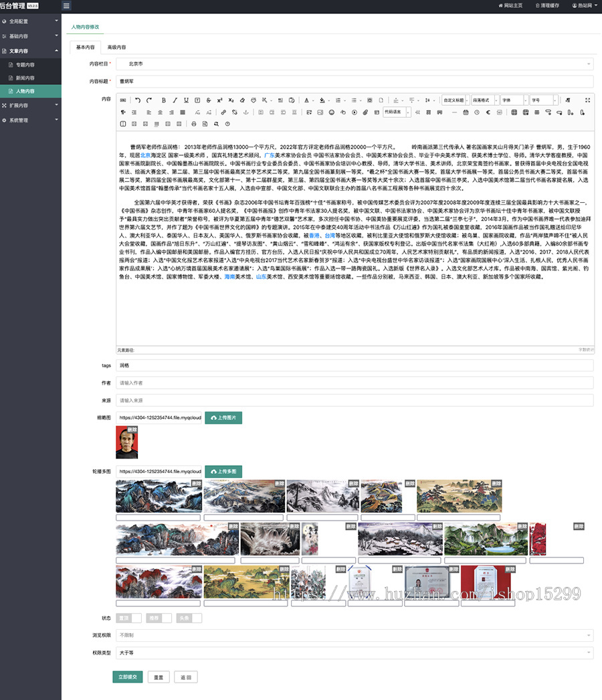Open the 字号 font size dropdown
Image resolution: width=602 pixels, height=700 pixels.
[544, 100]
